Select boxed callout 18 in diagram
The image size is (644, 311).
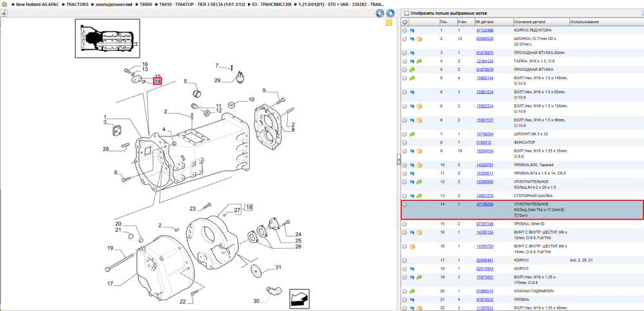tap(249, 207)
